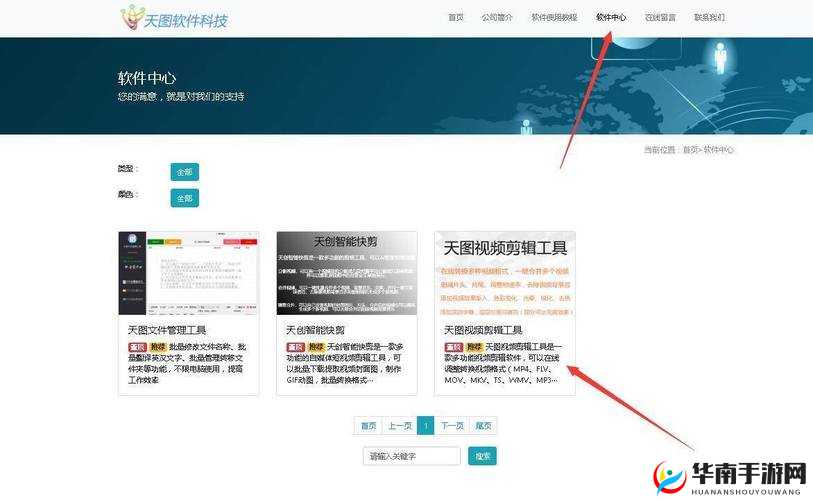Open the 公司简介 nav item
The image size is (813, 500).
point(497,17)
